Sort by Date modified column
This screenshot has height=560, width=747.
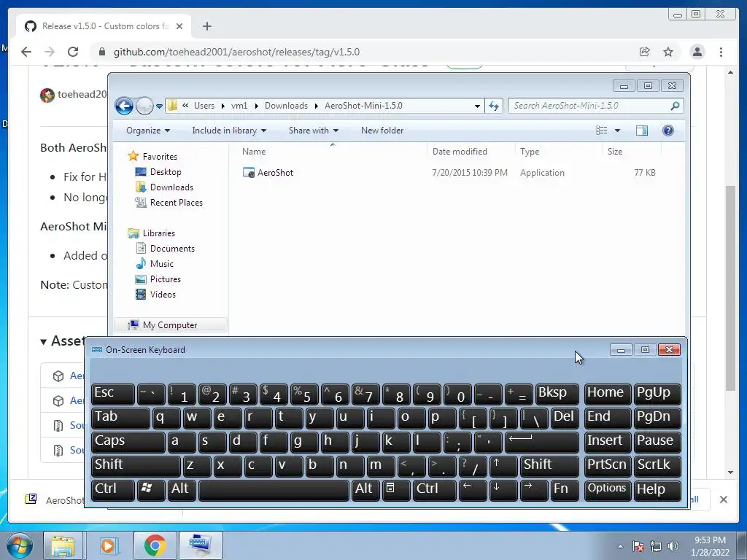point(471,152)
